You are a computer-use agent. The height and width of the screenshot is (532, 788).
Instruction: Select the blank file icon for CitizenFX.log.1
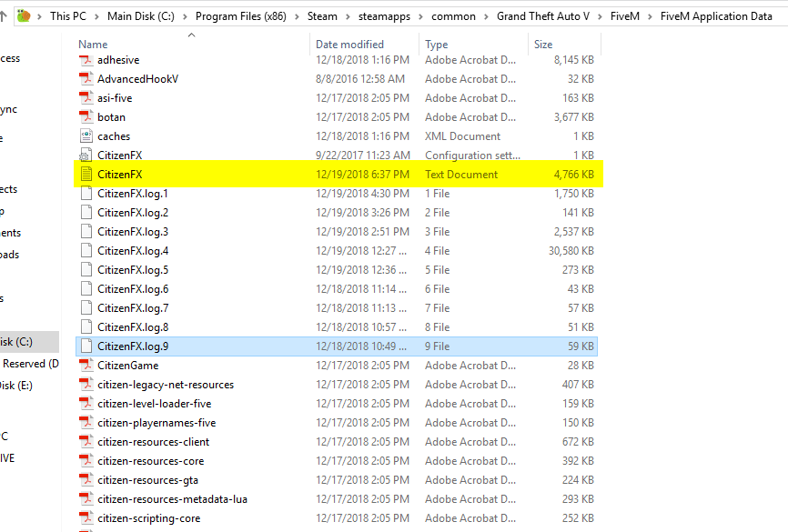86,194
